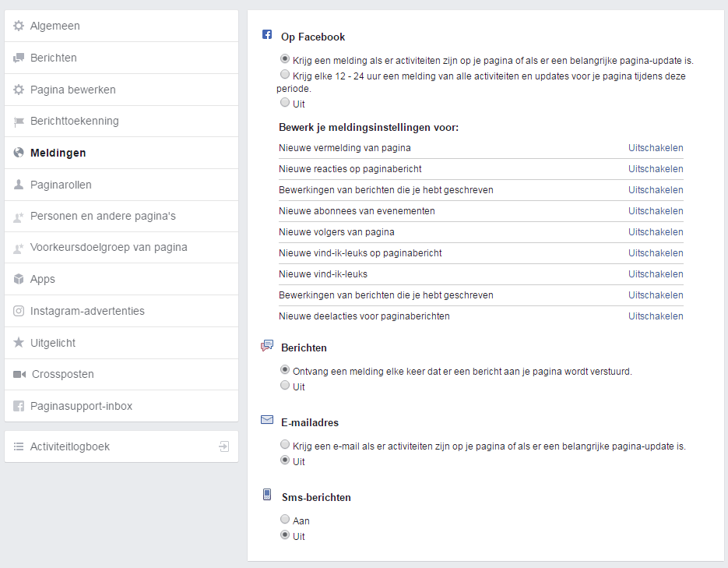Switch to Voorkeursdoelgroep van pagina settings

click(x=110, y=247)
